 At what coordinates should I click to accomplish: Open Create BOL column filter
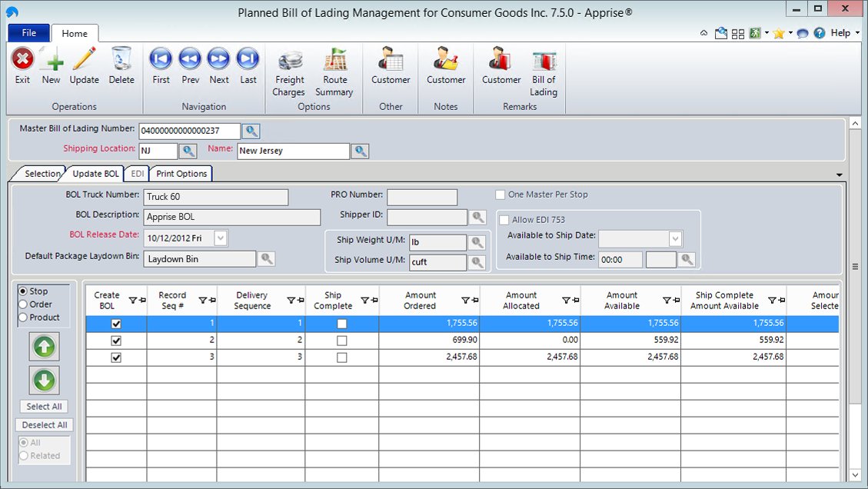pyautogui.click(x=133, y=300)
